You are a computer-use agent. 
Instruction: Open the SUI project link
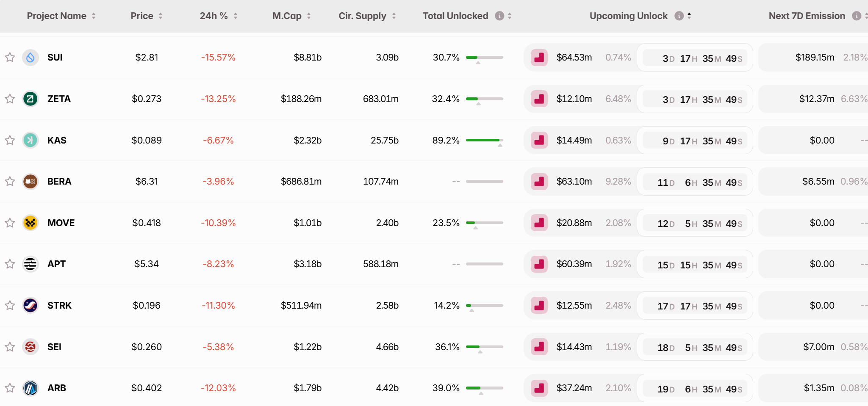[55, 57]
